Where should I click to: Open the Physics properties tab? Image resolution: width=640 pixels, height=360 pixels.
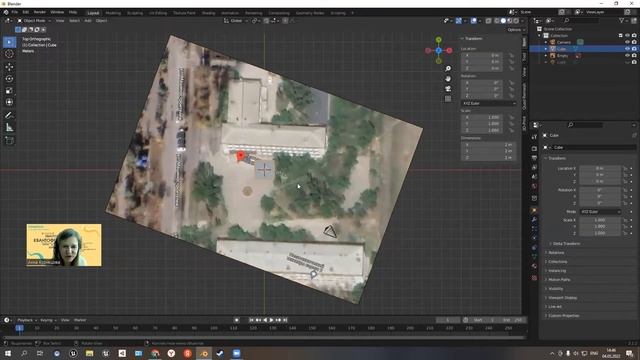534,238
